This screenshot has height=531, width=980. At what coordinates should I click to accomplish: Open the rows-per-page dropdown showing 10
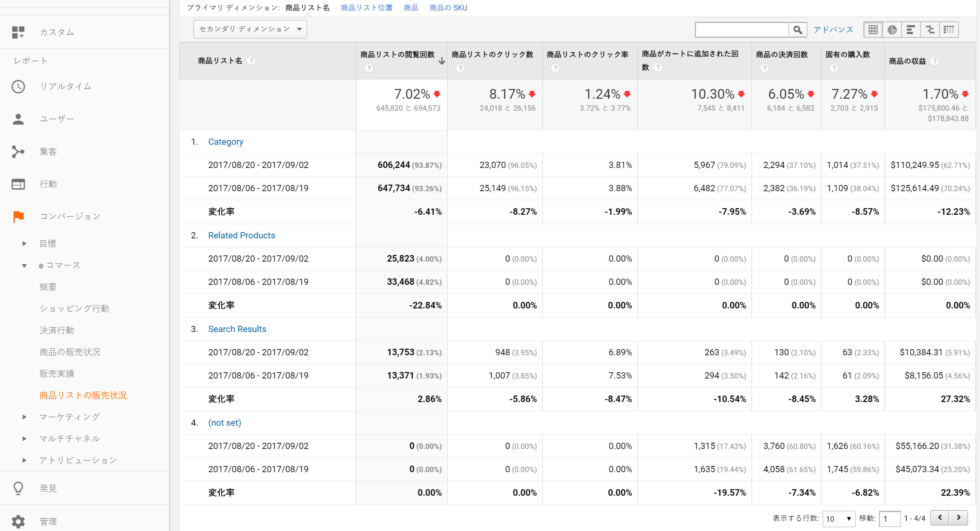[838, 519]
